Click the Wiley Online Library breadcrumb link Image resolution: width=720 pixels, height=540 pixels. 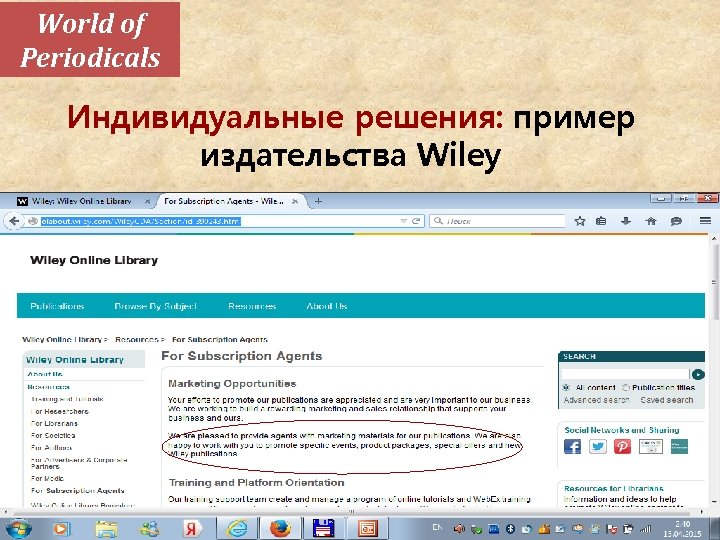tap(62, 339)
